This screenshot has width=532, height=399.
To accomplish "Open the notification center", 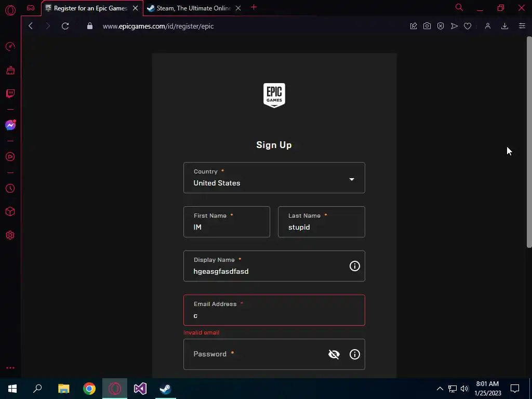I will point(515,389).
